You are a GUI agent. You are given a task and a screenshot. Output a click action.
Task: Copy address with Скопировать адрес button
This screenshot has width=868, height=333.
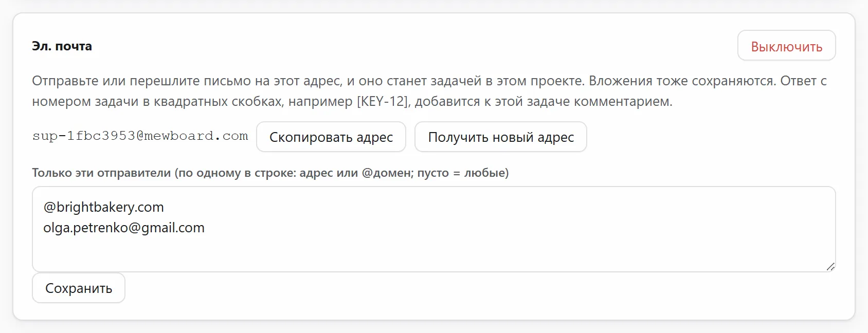331,137
